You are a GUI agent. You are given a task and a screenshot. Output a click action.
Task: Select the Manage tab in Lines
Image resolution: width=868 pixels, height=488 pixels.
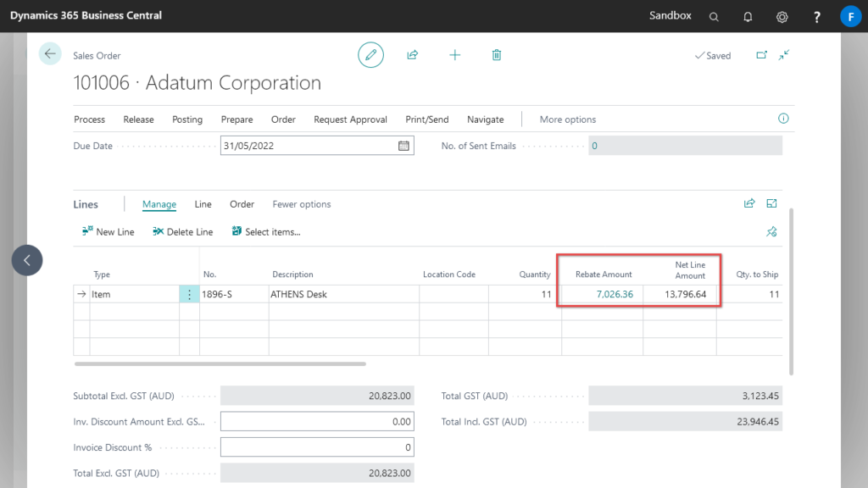tap(159, 204)
